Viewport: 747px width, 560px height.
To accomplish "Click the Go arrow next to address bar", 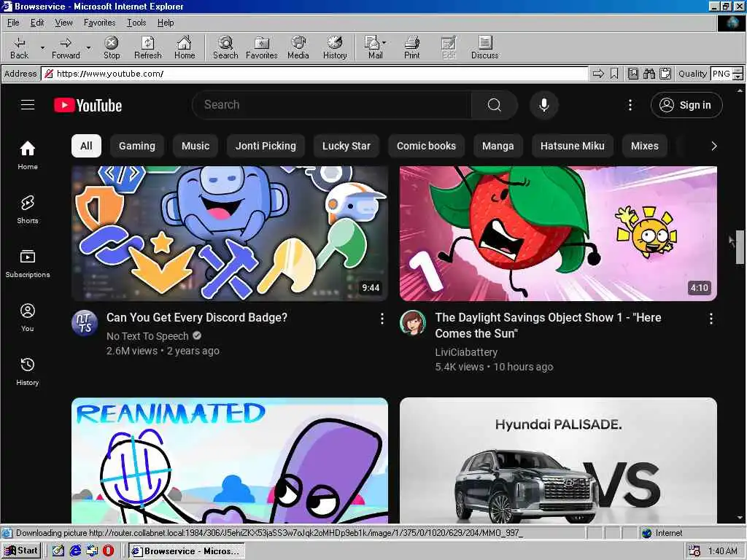I will (598, 74).
